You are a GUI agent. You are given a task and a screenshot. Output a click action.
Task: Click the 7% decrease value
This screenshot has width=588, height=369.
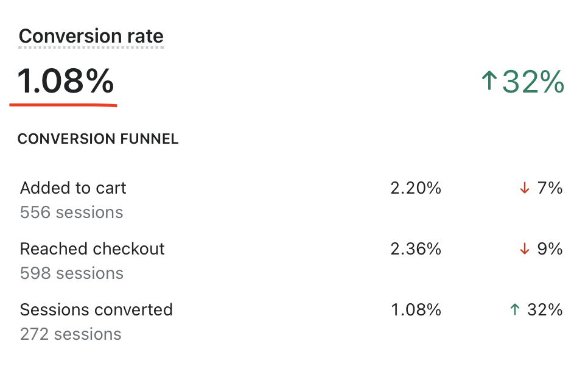click(550, 188)
